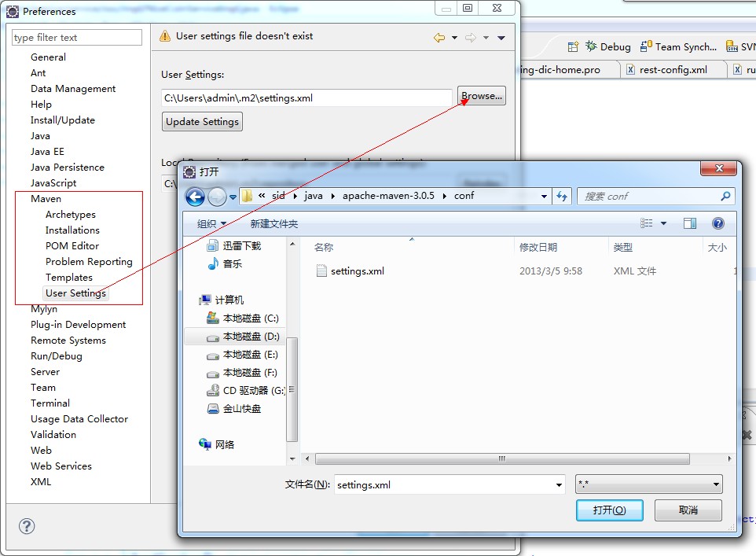Viewport: 756px width, 556px height.
Task: Open 本地磁盘 (D:) drive
Action: [243, 337]
